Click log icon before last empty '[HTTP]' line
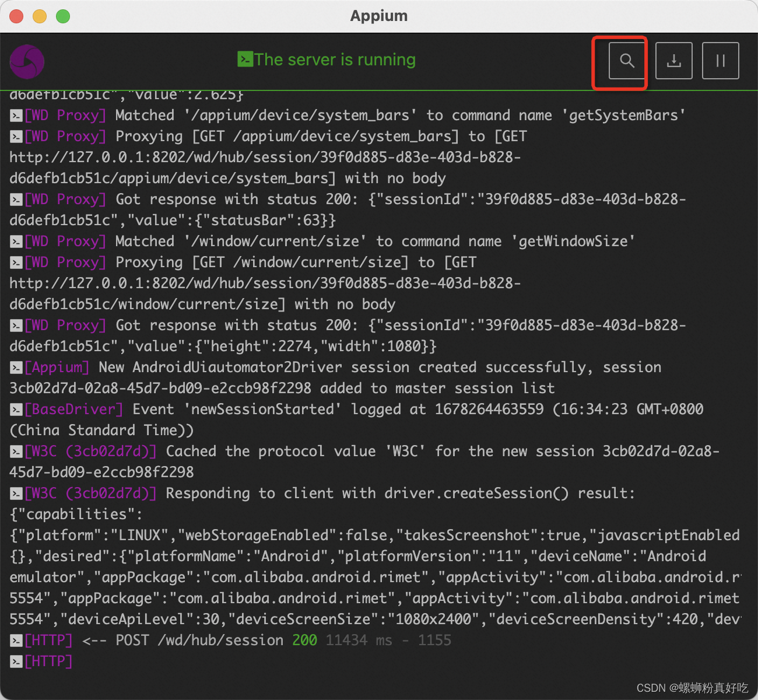The image size is (758, 700). [x=16, y=661]
